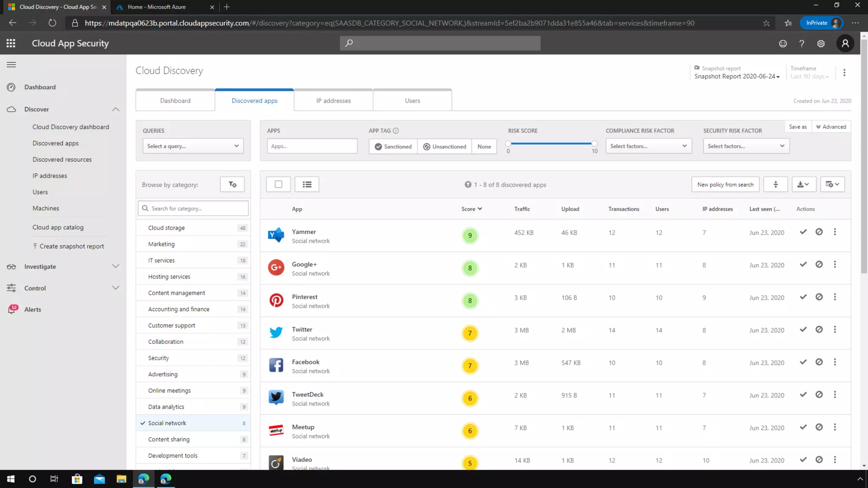Toggle the Sanctioned app tag filter
The height and width of the screenshot is (488, 868).
393,147
